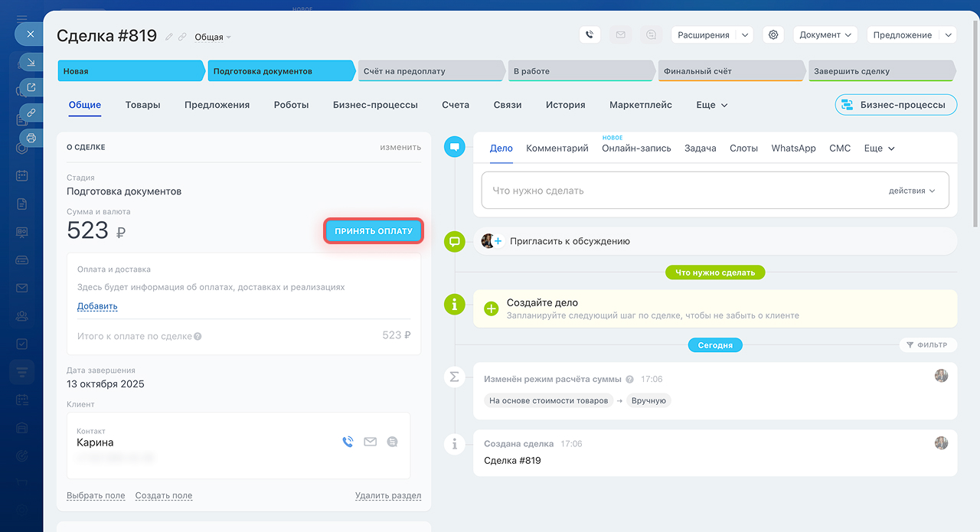Select the Комментарий tab in timeline
The width and height of the screenshot is (980, 532).
pyautogui.click(x=557, y=149)
